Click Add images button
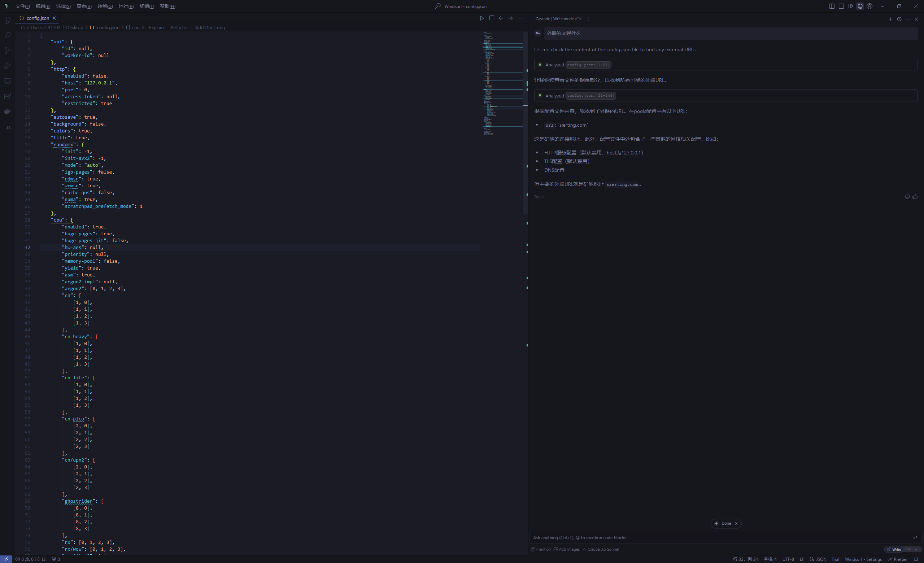Viewport: 924px width, 563px height. pos(567,549)
